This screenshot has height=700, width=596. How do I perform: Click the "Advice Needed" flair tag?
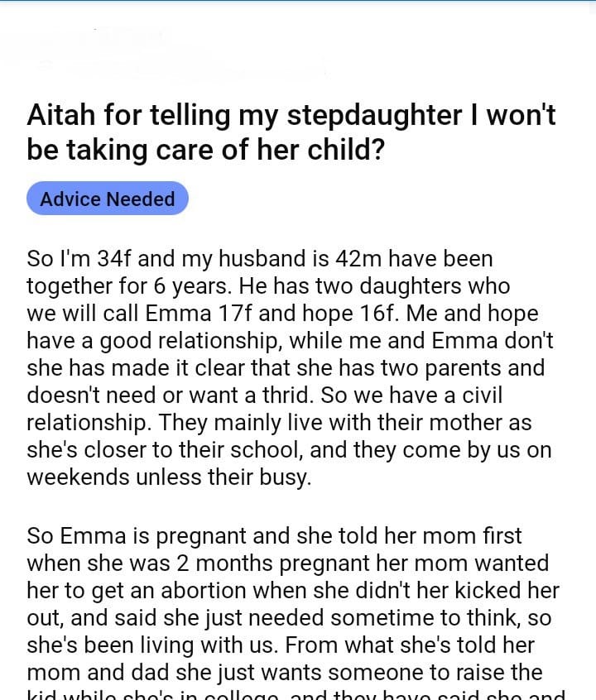click(x=108, y=199)
